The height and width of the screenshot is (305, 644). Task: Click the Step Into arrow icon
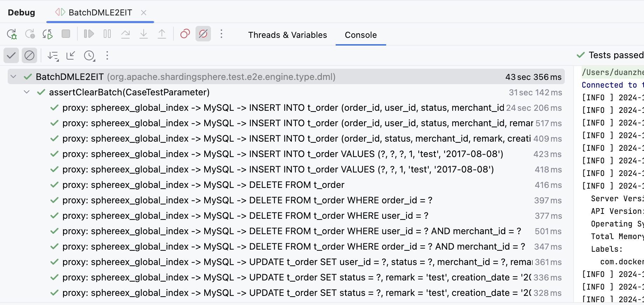(144, 34)
